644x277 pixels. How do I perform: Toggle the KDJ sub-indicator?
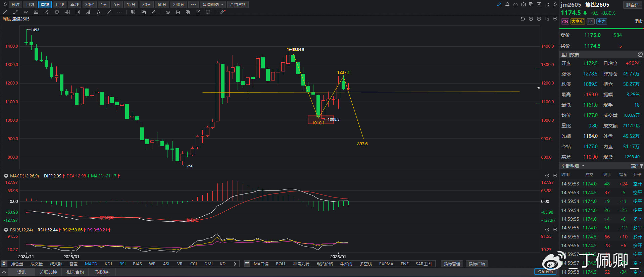108,264
